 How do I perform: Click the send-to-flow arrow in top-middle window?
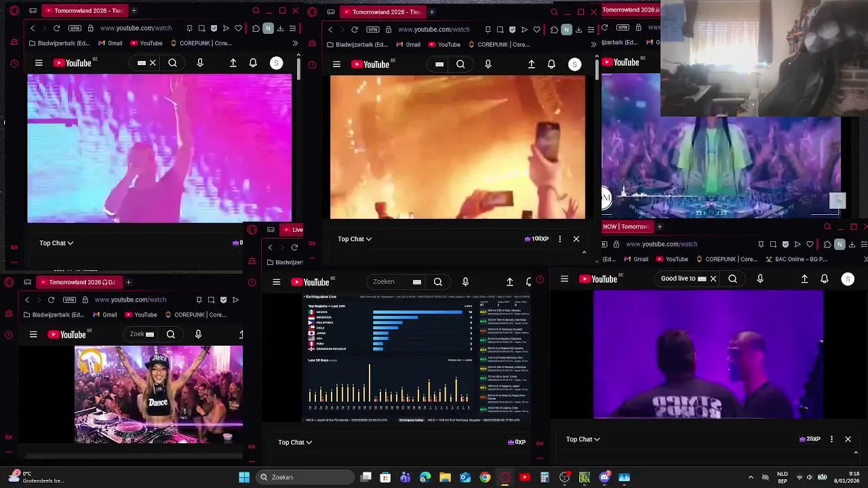coord(524,30)
